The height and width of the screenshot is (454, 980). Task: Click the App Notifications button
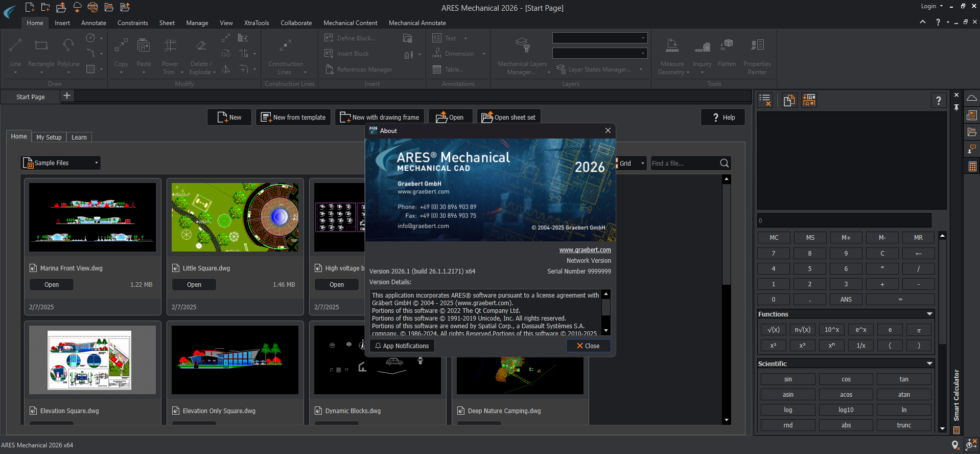click(402, 346)
